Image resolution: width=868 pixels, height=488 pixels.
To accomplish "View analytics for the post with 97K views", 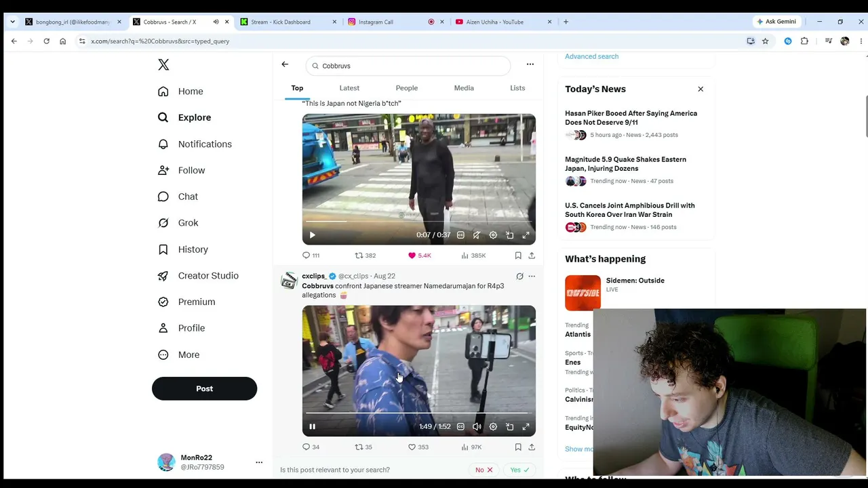I will [x=472, y=447].
